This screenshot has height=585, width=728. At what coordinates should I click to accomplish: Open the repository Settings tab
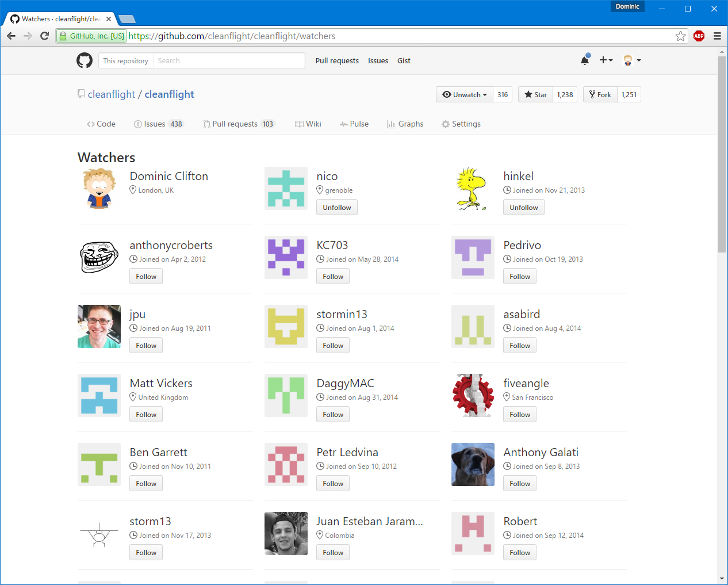pos(461,124)
